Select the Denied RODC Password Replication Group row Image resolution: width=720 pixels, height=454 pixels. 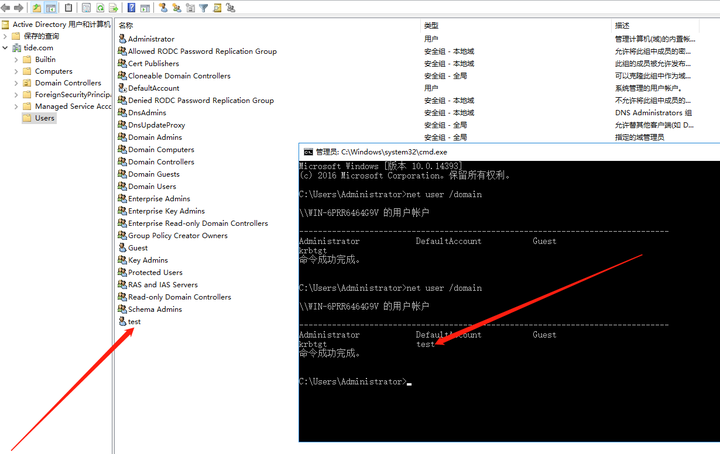click(x=201, y=100)
